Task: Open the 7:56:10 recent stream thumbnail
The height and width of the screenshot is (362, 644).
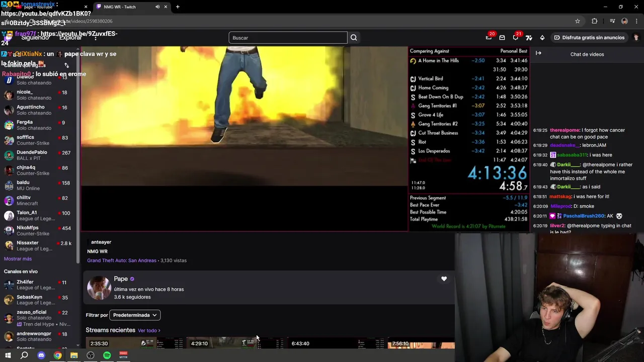Action: coord(422,343)
